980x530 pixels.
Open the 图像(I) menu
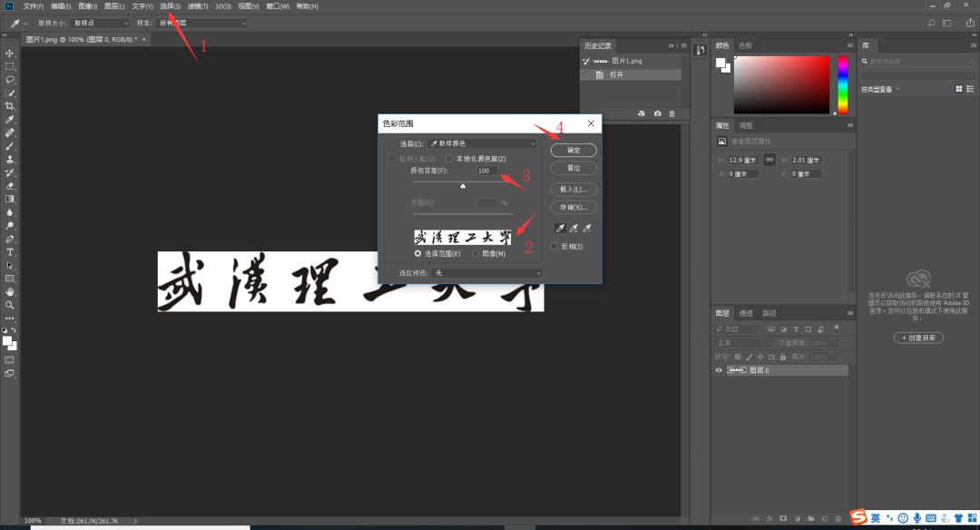pos(87,6)
